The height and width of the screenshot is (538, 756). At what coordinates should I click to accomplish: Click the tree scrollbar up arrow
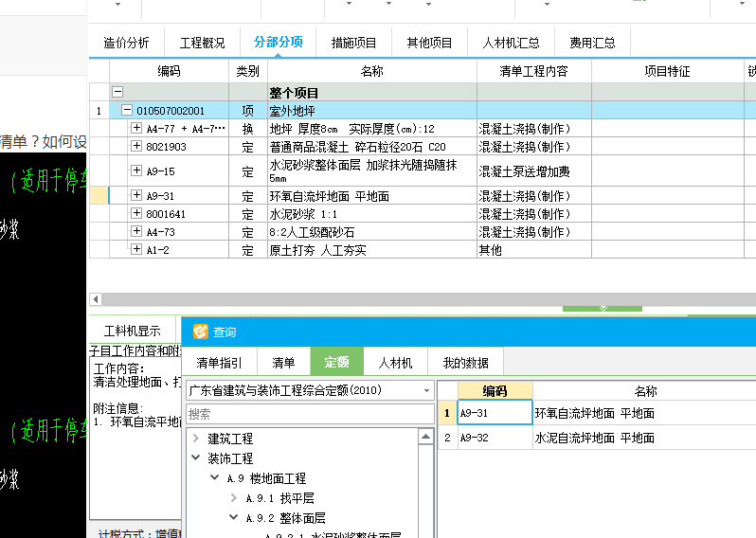click(425, 438)
